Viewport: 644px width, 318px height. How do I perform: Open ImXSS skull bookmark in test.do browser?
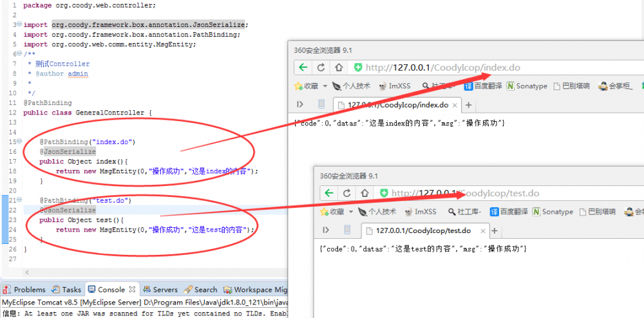coord(420,212)
